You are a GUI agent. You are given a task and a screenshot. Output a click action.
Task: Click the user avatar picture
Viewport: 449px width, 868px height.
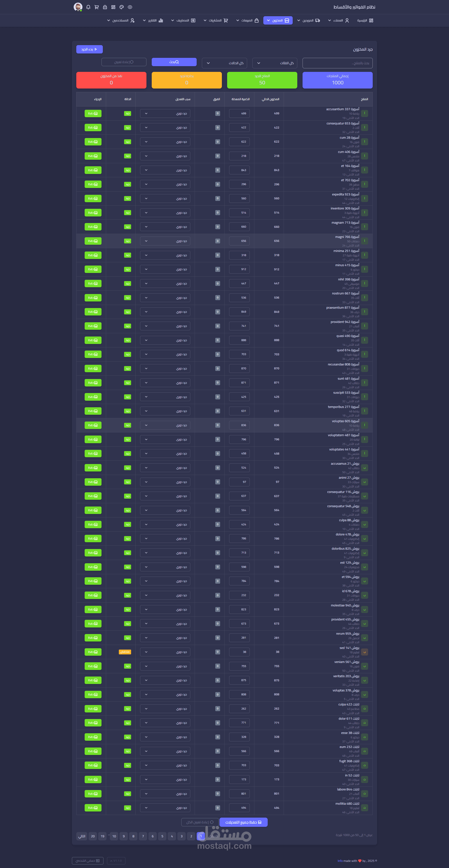[x=78, y=7]
